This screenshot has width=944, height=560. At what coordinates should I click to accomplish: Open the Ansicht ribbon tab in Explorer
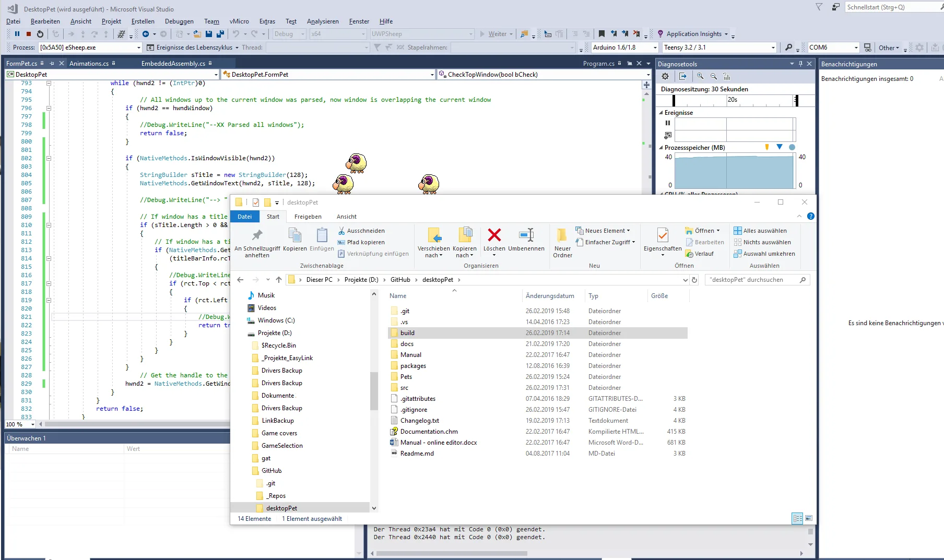coord(347,217)
